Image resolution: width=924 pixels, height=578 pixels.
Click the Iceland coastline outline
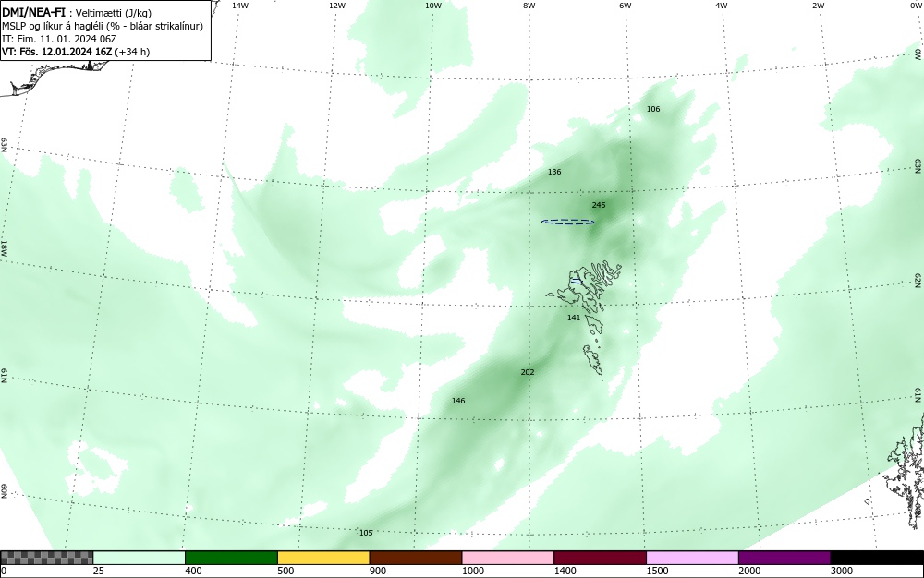(53, 78)
